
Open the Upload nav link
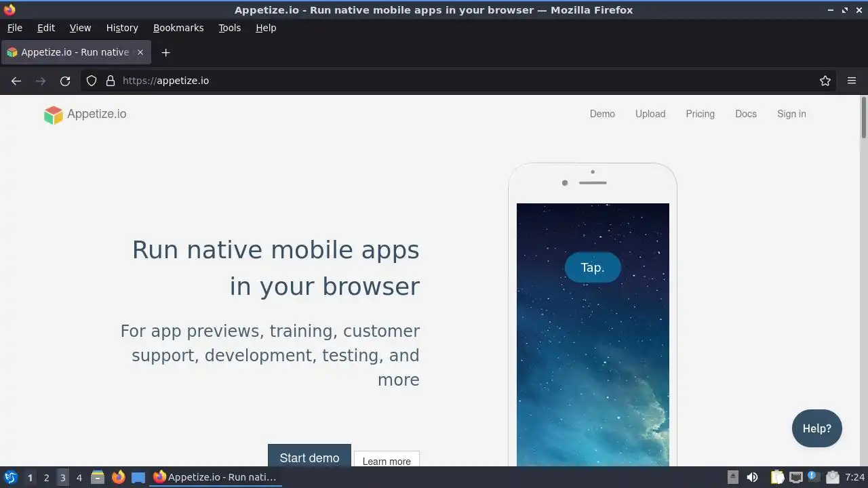point(650,114)
